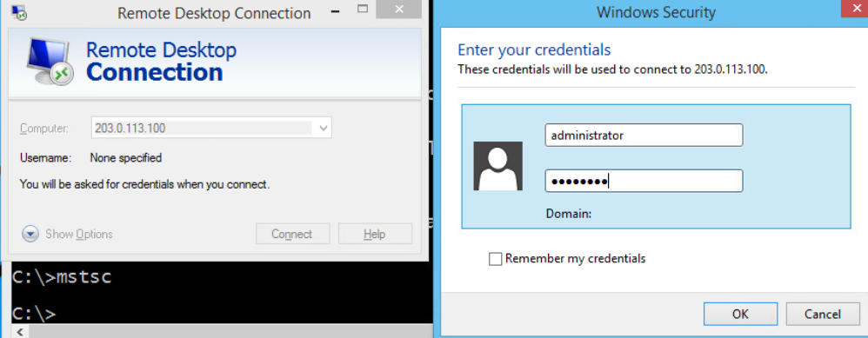Screen dimensions: 868x338
Task: Click the Remote Desktop title bar icon
Action: click(19, 11)
